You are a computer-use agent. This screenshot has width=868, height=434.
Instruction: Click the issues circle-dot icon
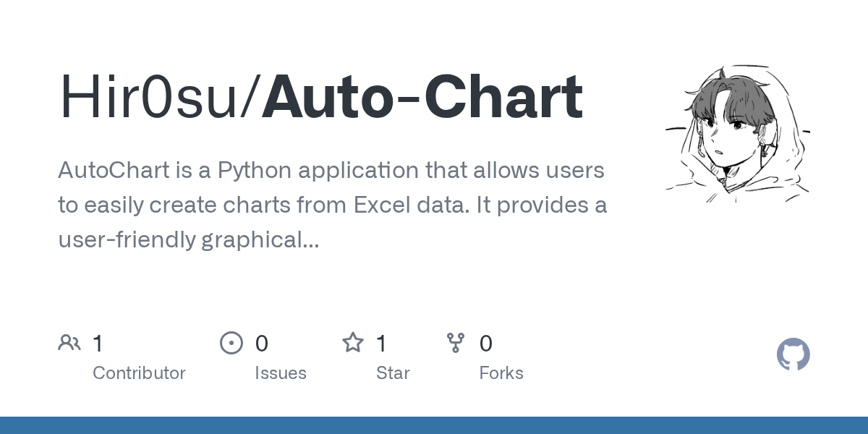click(x=231, y=343)
